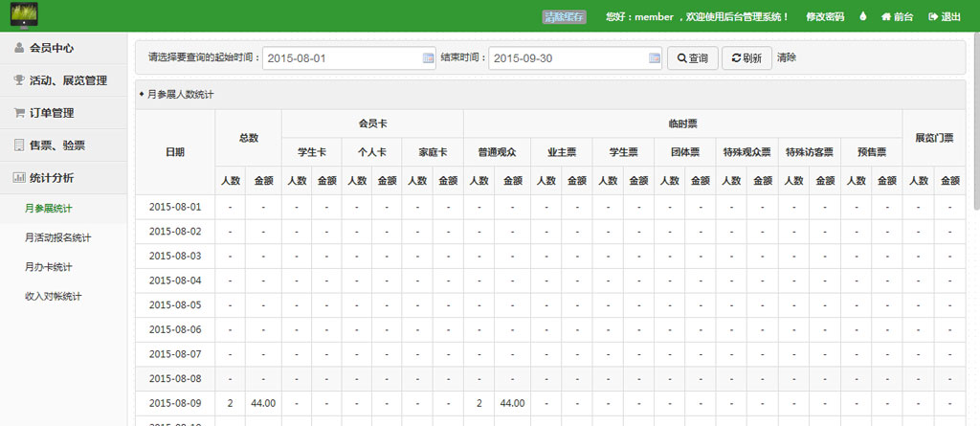The width and height of the screenshot is (980, 426).
Task: Click the trophy icon for 活动、展览管理
Action: click(x=19, y=80)
